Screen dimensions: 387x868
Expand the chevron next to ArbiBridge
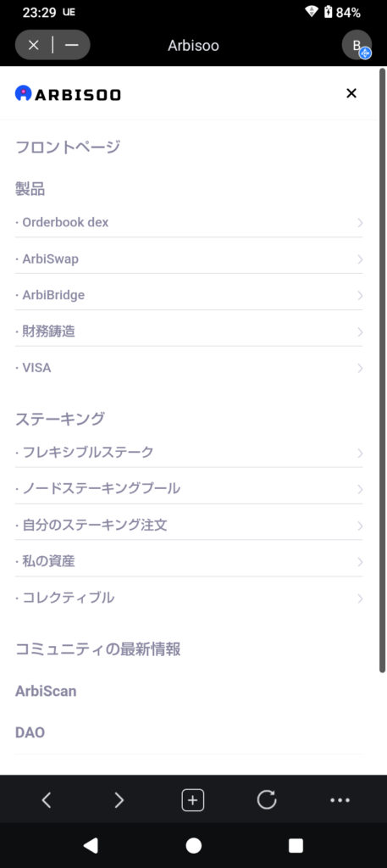pyautogui.click(x=360, y=296)
